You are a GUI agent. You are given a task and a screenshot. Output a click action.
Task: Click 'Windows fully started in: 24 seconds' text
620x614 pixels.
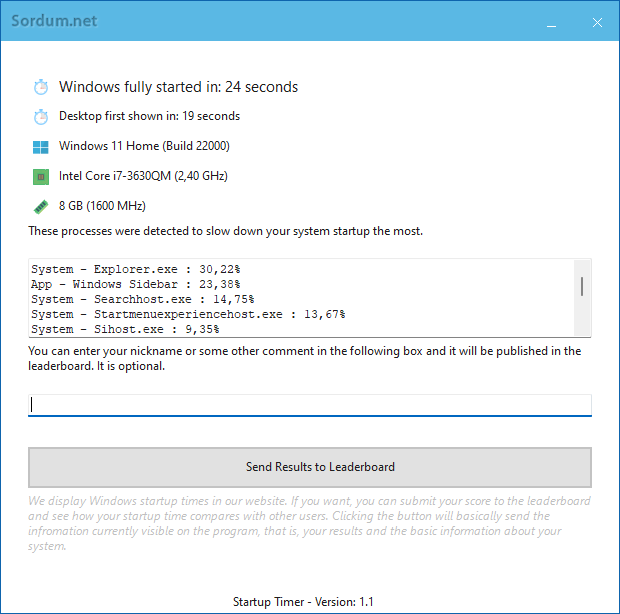pos(178,87)
